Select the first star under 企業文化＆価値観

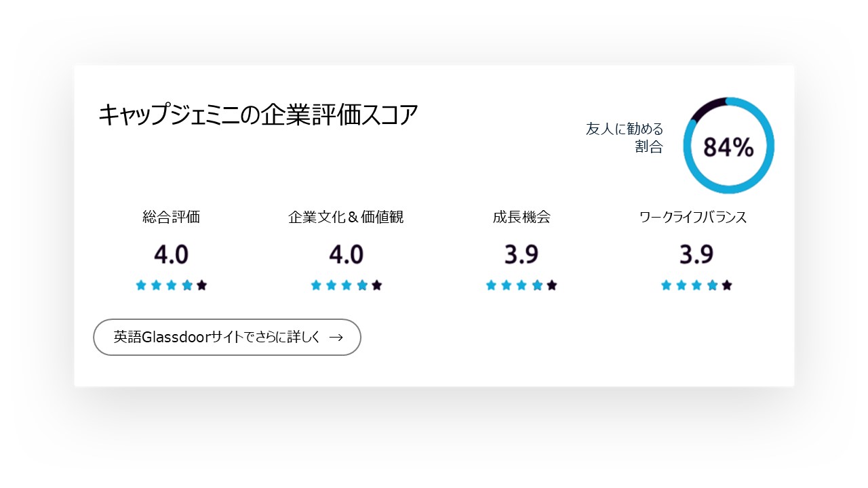(315, 285)
